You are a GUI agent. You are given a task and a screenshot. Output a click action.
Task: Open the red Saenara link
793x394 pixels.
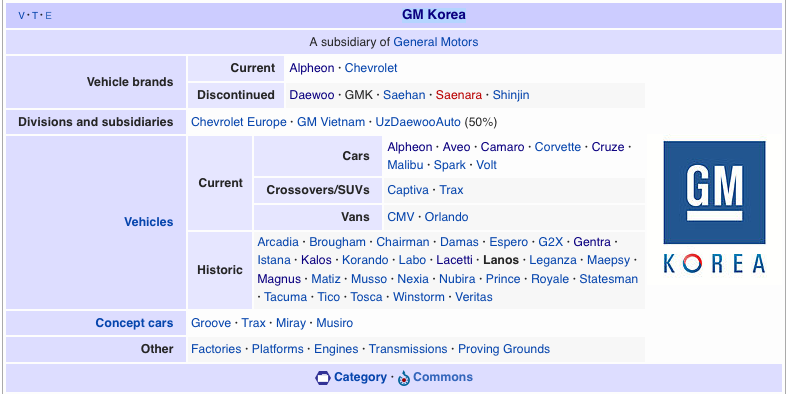coord(459,95)
